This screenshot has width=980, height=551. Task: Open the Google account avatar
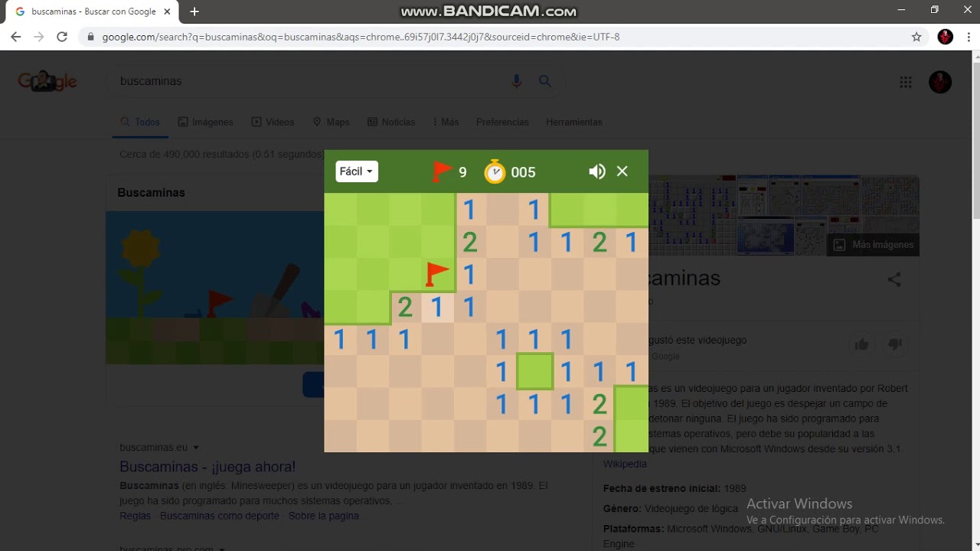point(940,82)
